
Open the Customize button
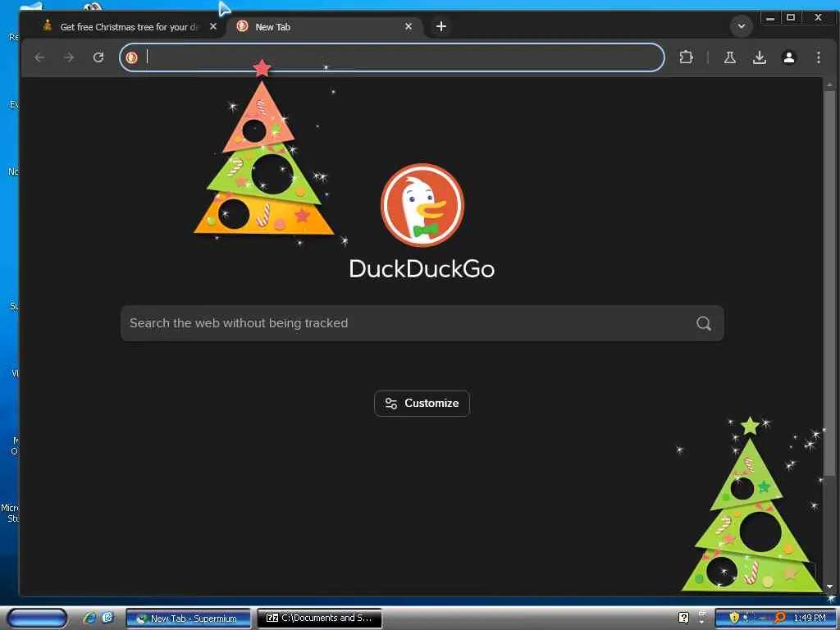[x=422, y=404]
